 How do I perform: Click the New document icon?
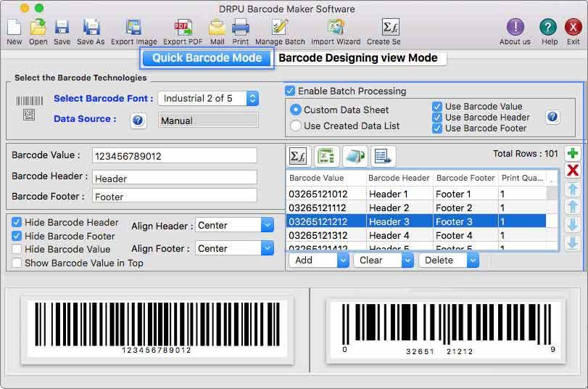pyautogui.click(x=15, y=27)
